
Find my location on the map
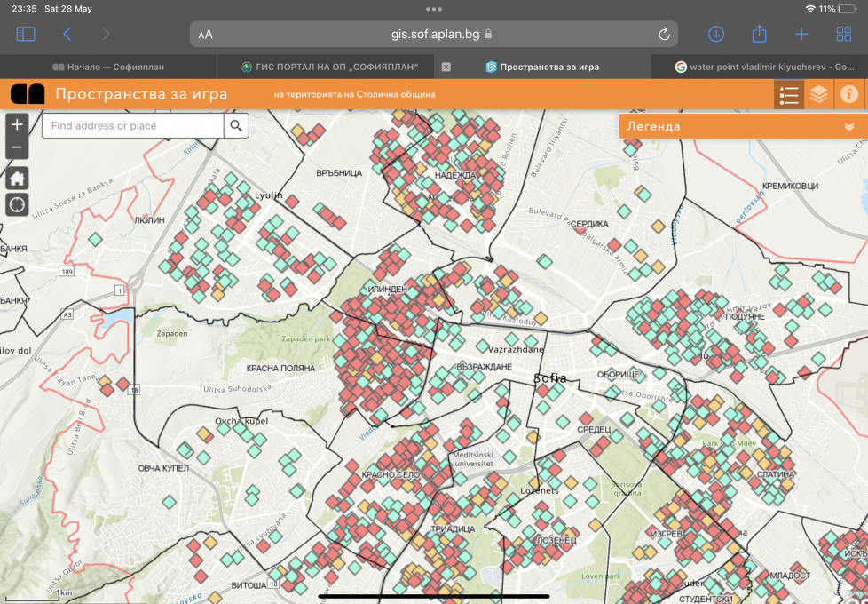(x=17, y=204)
